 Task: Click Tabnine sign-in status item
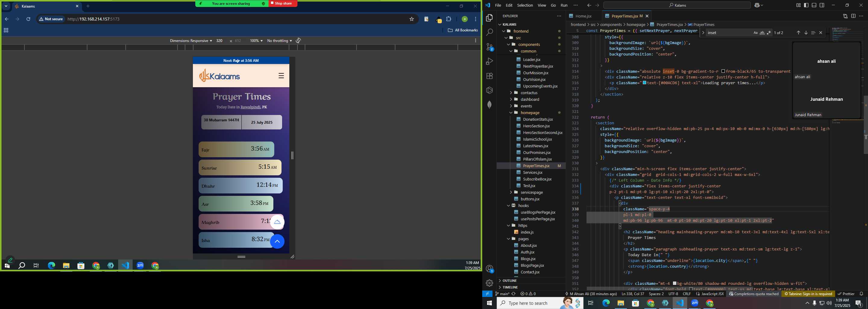808,294
